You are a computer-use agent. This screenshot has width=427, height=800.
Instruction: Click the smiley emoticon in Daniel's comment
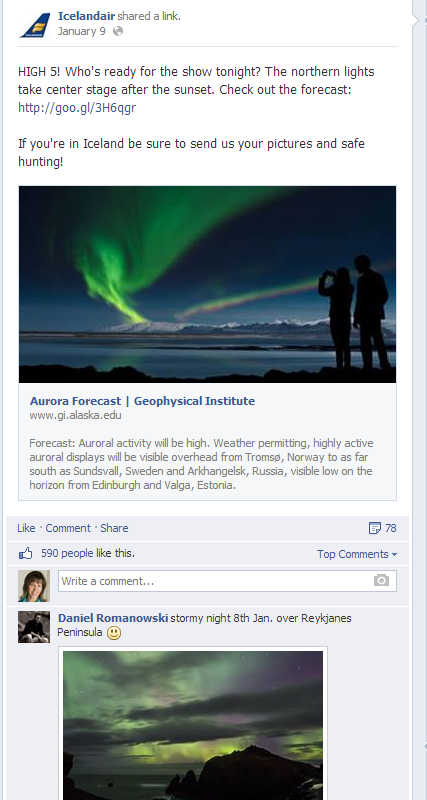pyautogui.click(x=114, y=634)
